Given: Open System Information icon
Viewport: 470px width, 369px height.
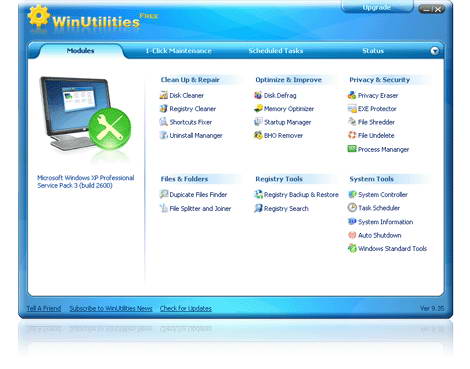Looking at the screenshot, I should 352,221.
